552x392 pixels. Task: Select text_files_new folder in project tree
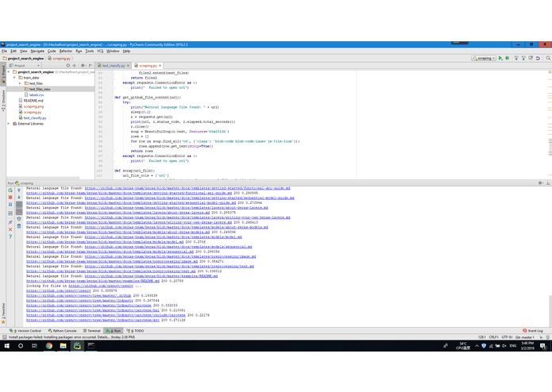tap(40, 90)
